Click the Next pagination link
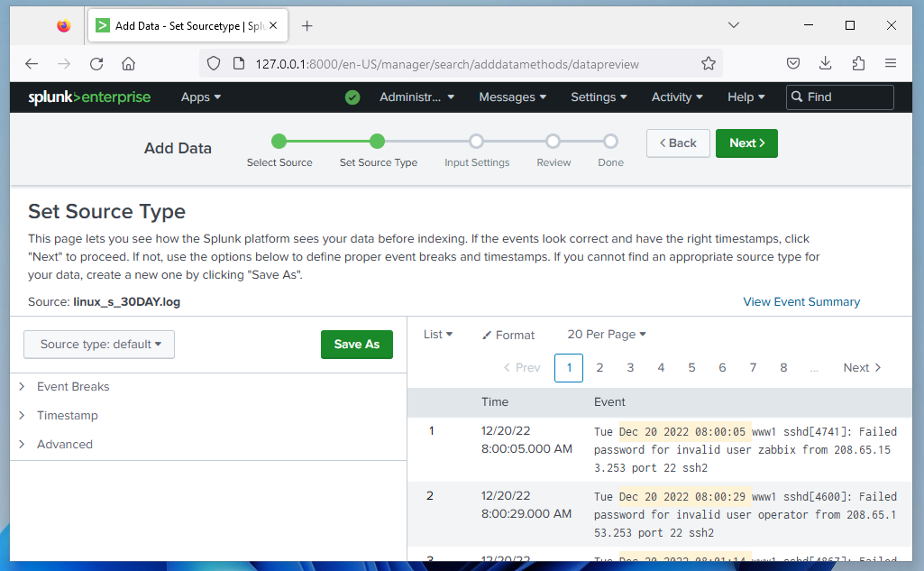This screenshot has height=571, width=924. pos(862,368)
